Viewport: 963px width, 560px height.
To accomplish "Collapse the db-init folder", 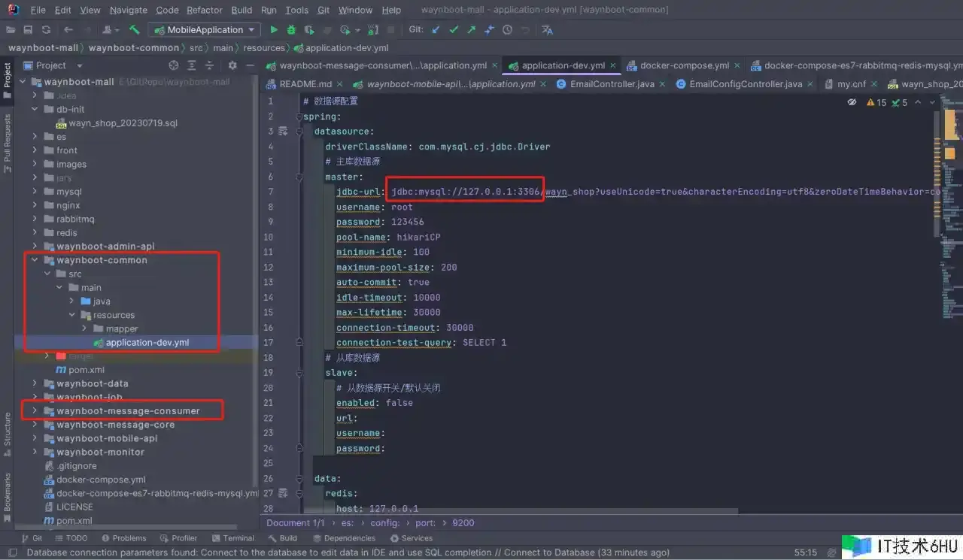I will pos(35,109).
